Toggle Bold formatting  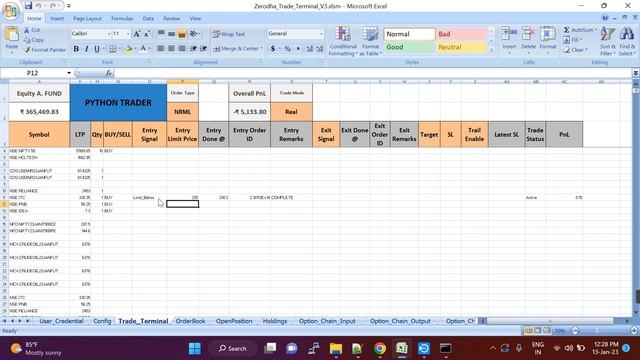coord(76,49)
